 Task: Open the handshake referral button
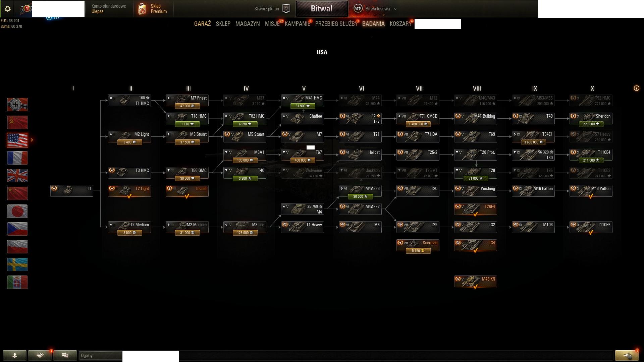pyautogui.click(x=40, y=355)
